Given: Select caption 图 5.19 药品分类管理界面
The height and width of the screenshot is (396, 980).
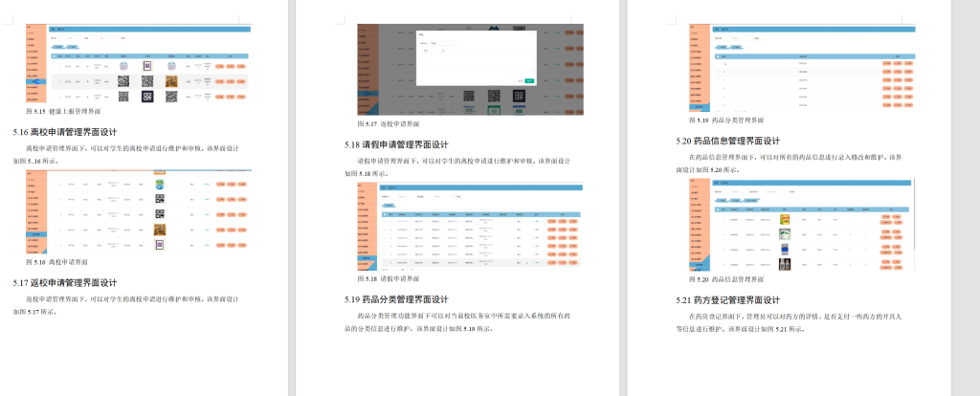Looking at the screenshot, I should (x=726, y=120).
